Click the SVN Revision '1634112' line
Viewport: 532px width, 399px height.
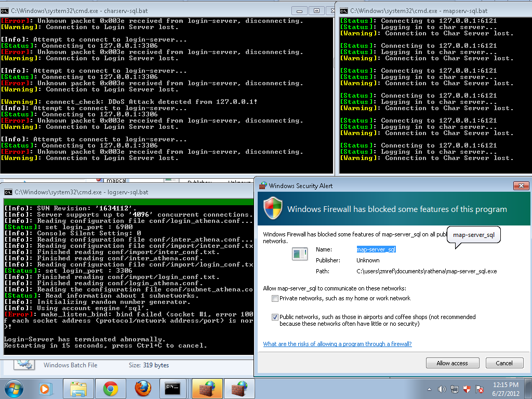click(70, 208)
